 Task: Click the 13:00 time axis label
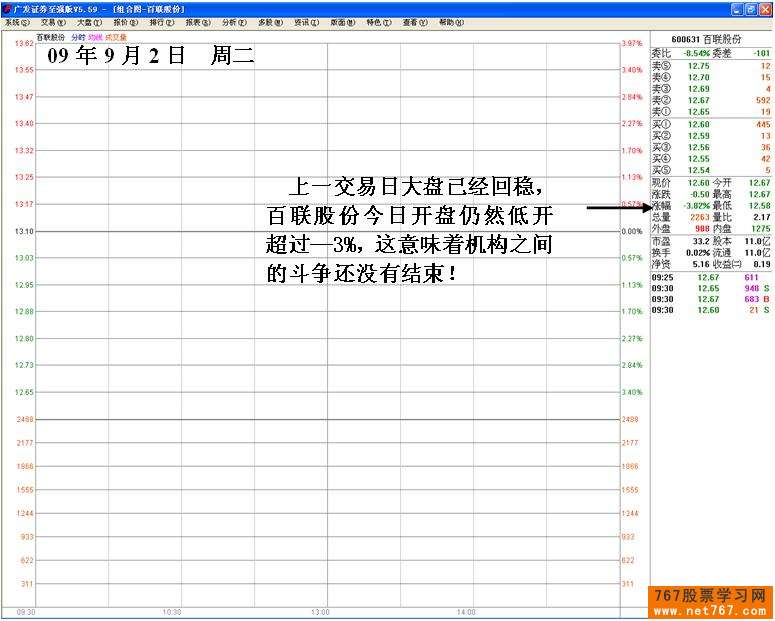pyautogui.click(x=320, y=613)
